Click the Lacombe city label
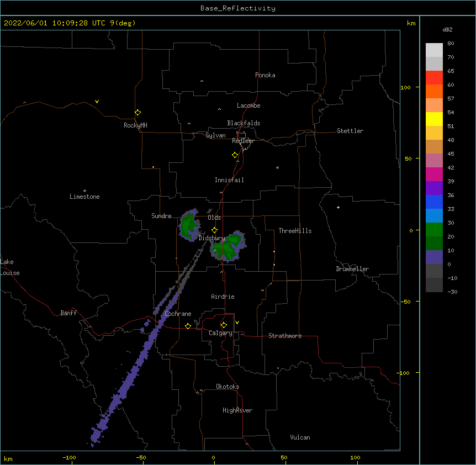476x465 pixels. [248, 105]
